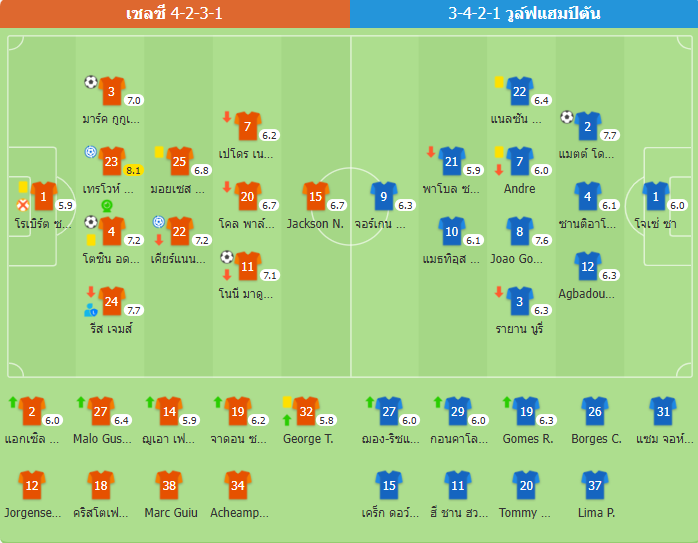
Task: Click the goal ball icon beside blue jersey 2
Action: (567, 117)
